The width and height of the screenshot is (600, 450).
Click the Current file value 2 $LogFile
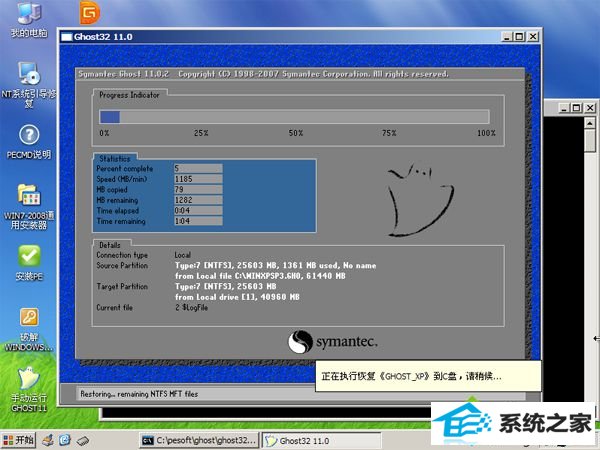pos(191,307)
